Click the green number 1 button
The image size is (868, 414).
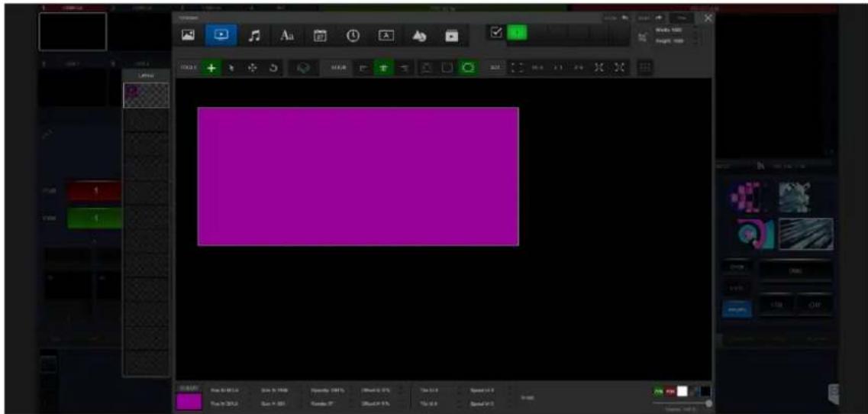coord(517,34)
